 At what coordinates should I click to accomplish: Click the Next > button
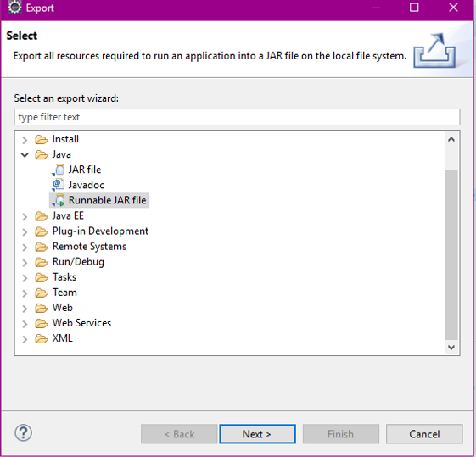click(257, 434)
